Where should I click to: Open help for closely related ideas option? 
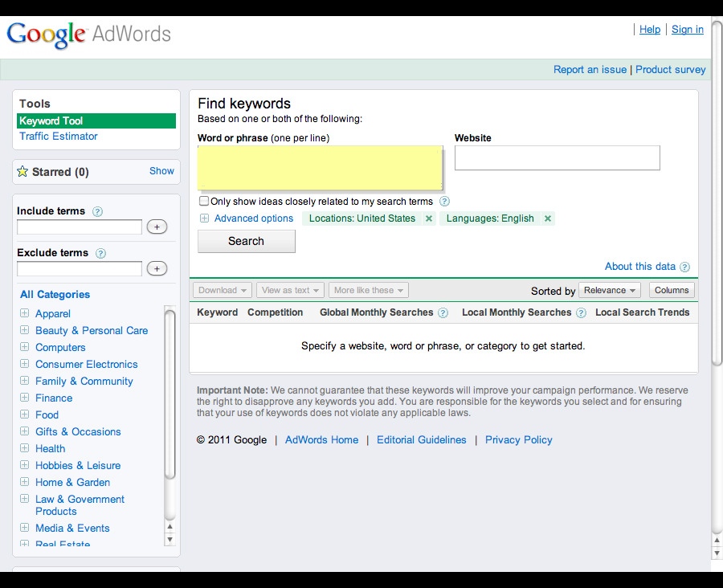point(444,202)
